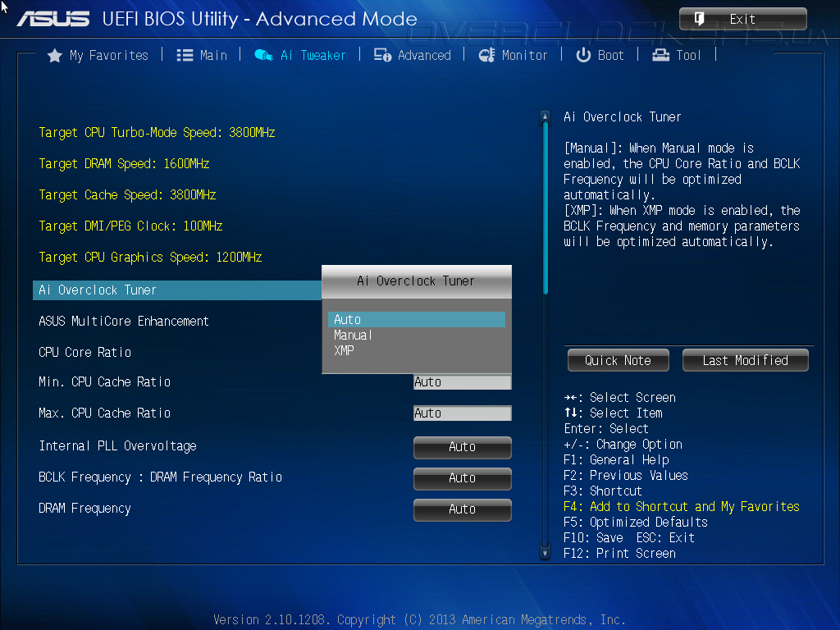Click the Monitor thermometer icon
The height and width of the screenshot is (630, 840).
point(486,55)
